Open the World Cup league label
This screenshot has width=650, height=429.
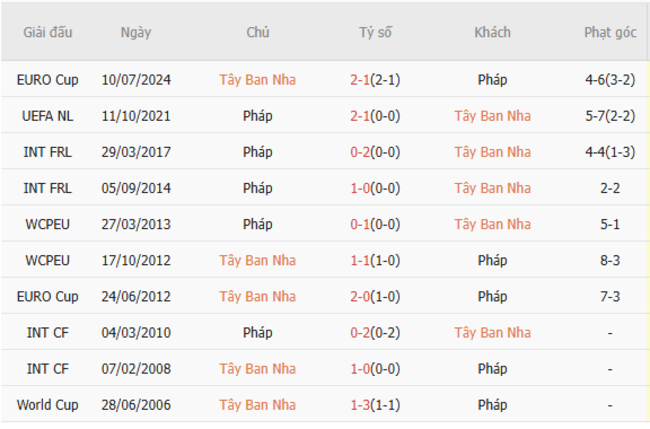pyautogui.click(x=48, y=405)
